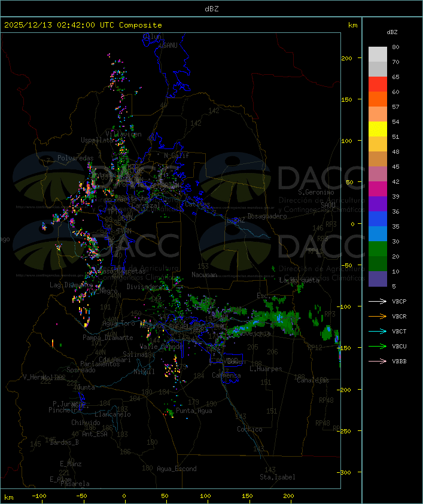Click the 'Divisadero' map label
This screenshot has height=504, width=423.
pos(145,286)
